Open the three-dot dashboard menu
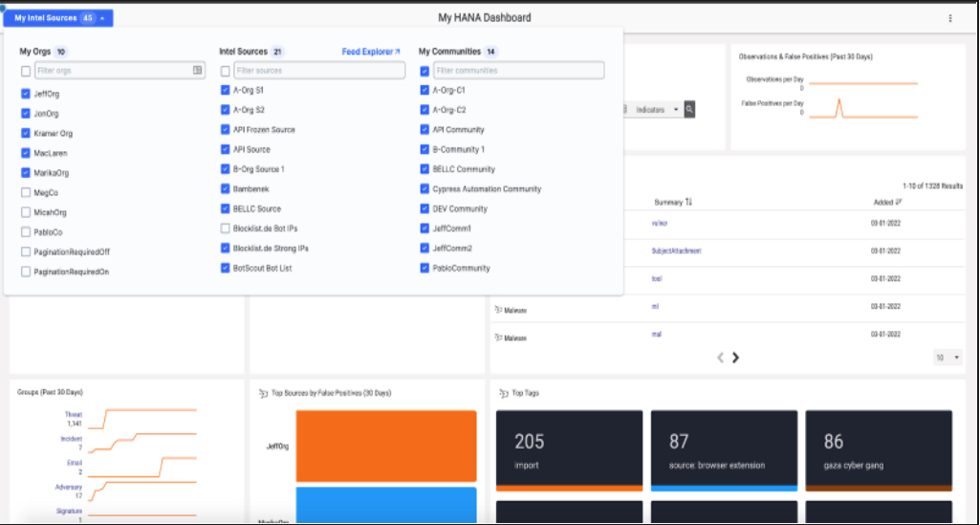This screenshot has height=525, width=980. click(x=950, y=18)
